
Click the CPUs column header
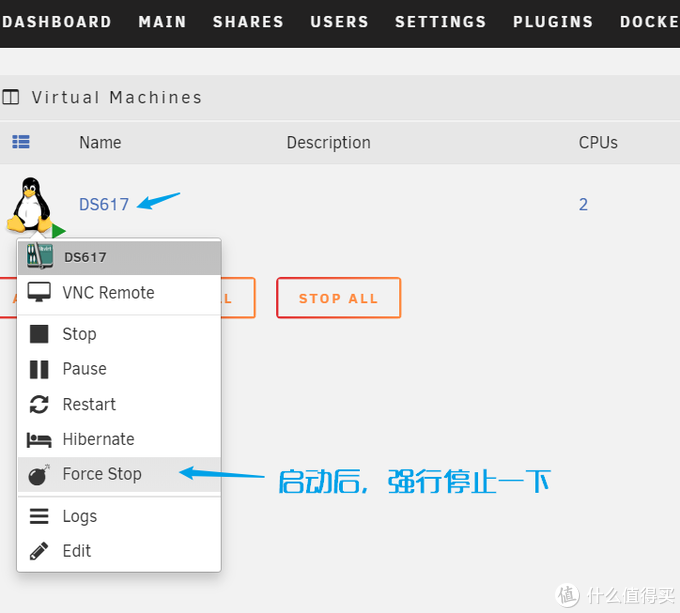coord(598,142)
